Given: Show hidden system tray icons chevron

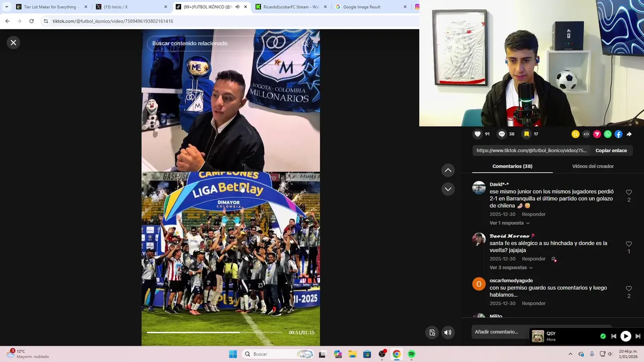Looking at the screenshot, I should pos(570,354).
